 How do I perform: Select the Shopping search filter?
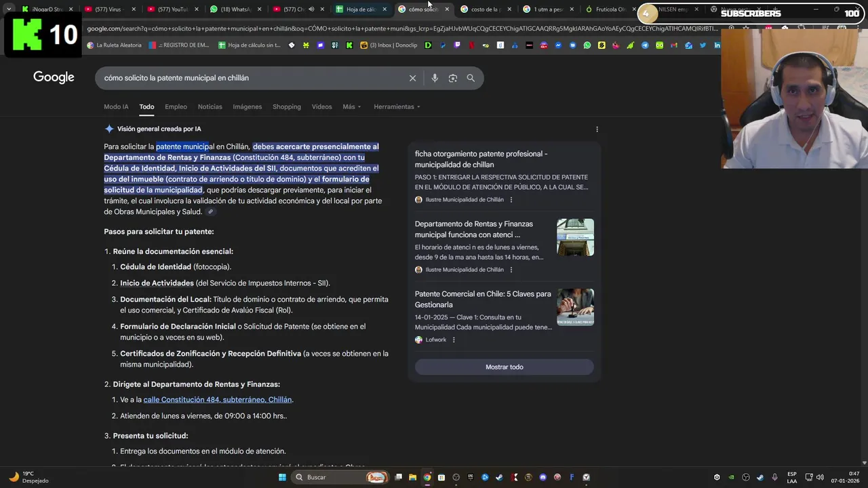pos(287,106)
